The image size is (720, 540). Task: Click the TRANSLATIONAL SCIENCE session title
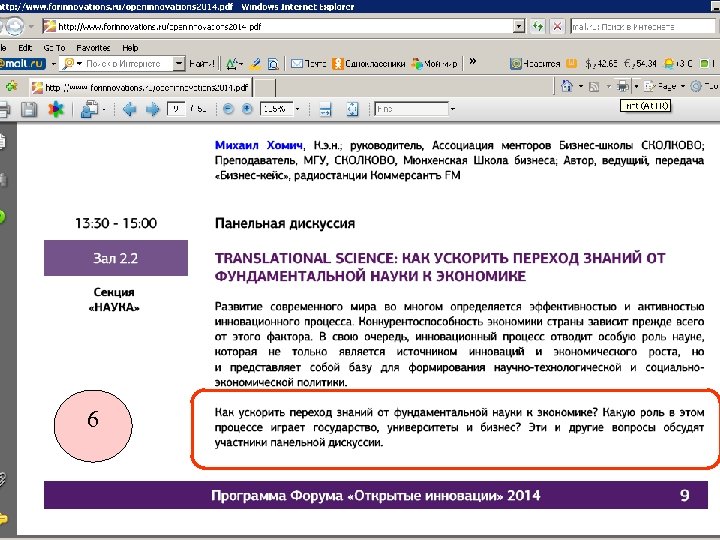[440, 267]
